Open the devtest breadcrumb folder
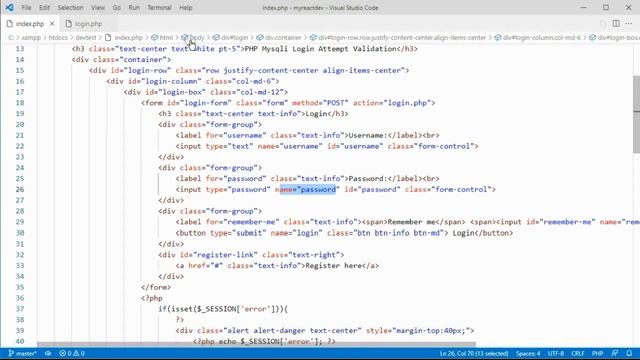This screenshot has height=360, width=640. click(x=86, y=38)
